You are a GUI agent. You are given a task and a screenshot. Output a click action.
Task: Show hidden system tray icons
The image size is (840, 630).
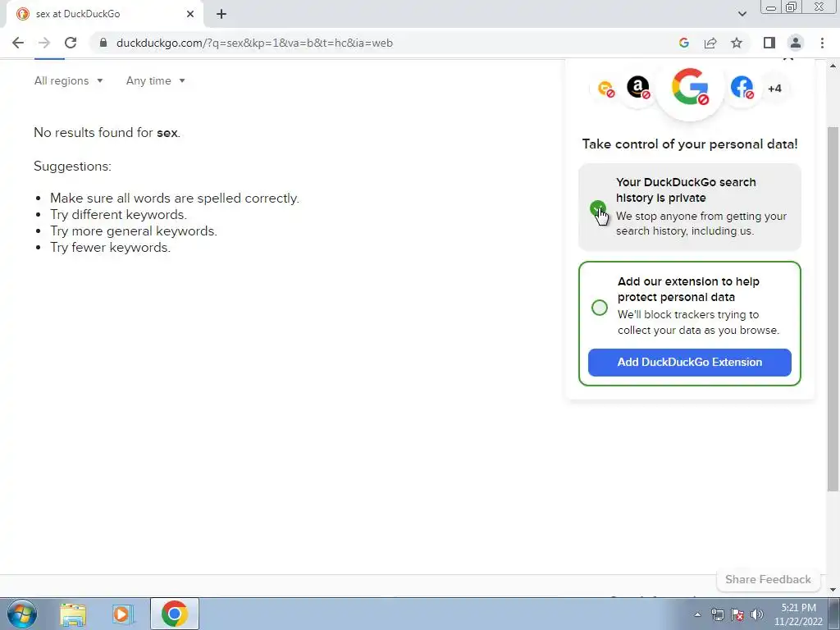697,614
